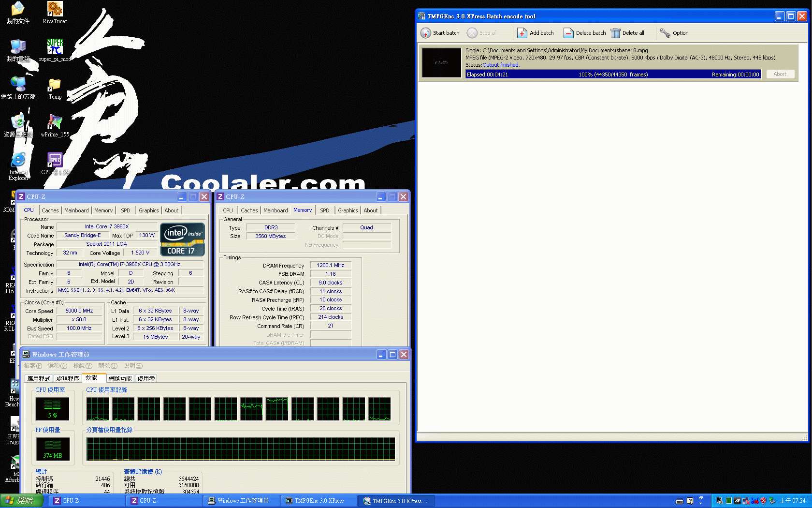
Task: Click the Stop all toolbar icon
Action: (472, 33)
